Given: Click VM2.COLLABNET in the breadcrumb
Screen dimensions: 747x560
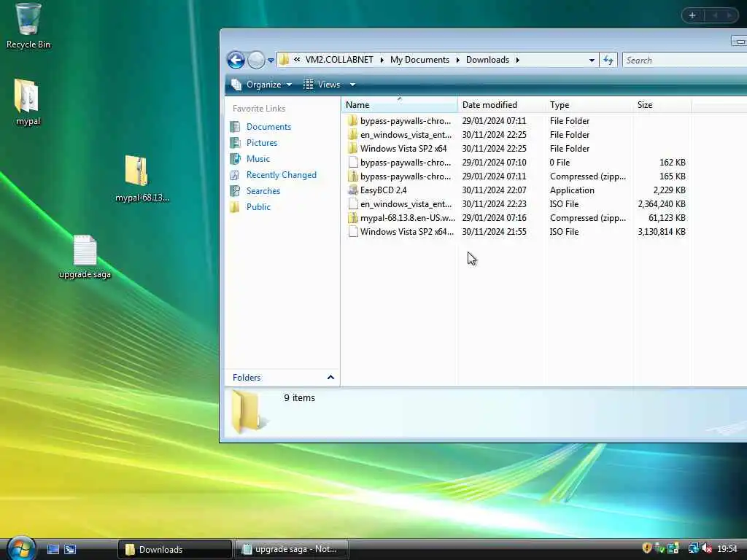Looking at the screenshot, I should [x=339, y=60].
